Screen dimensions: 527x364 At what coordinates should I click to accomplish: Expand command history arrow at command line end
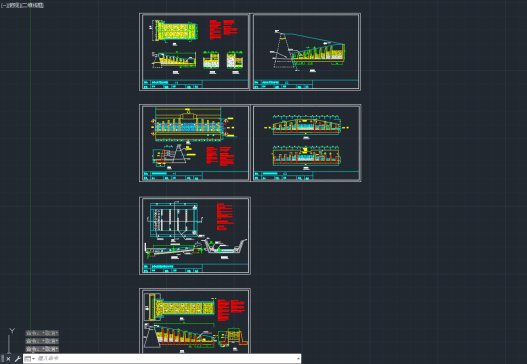298,359
